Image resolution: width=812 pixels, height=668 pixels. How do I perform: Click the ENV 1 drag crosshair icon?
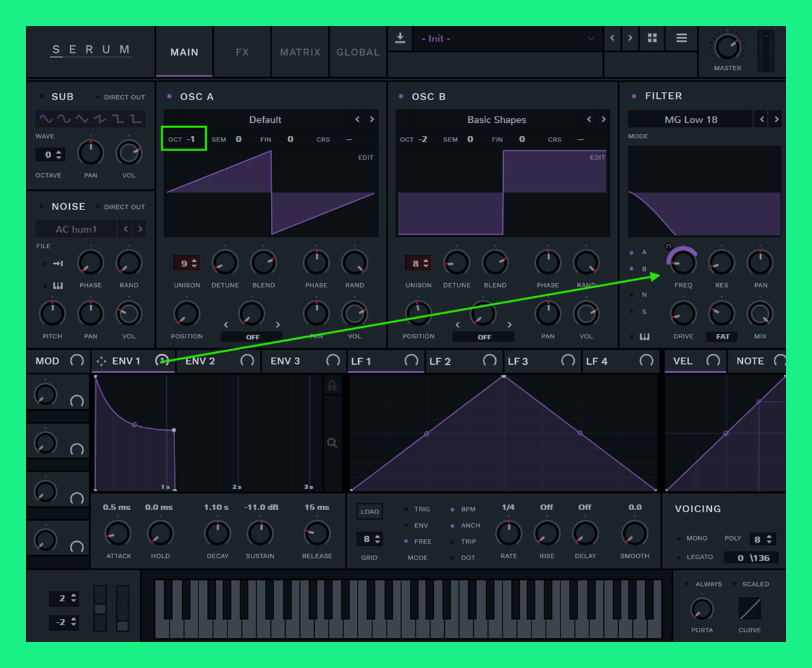click(x=101, y=361)
